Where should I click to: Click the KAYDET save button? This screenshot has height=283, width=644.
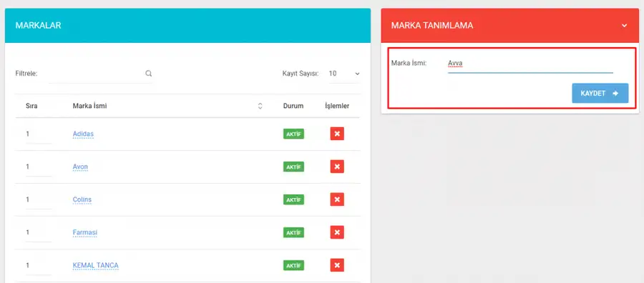[x=600, y=93]
